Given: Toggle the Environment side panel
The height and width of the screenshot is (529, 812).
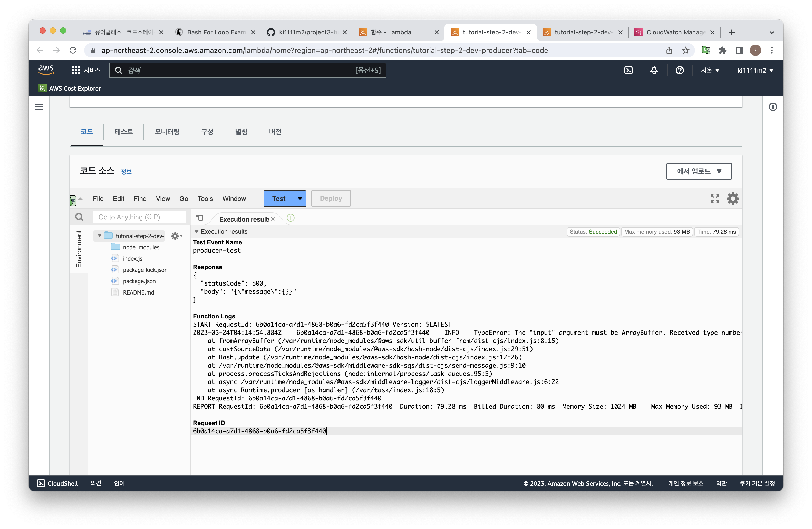Looking at the screenshot, I should pos(79,249).
